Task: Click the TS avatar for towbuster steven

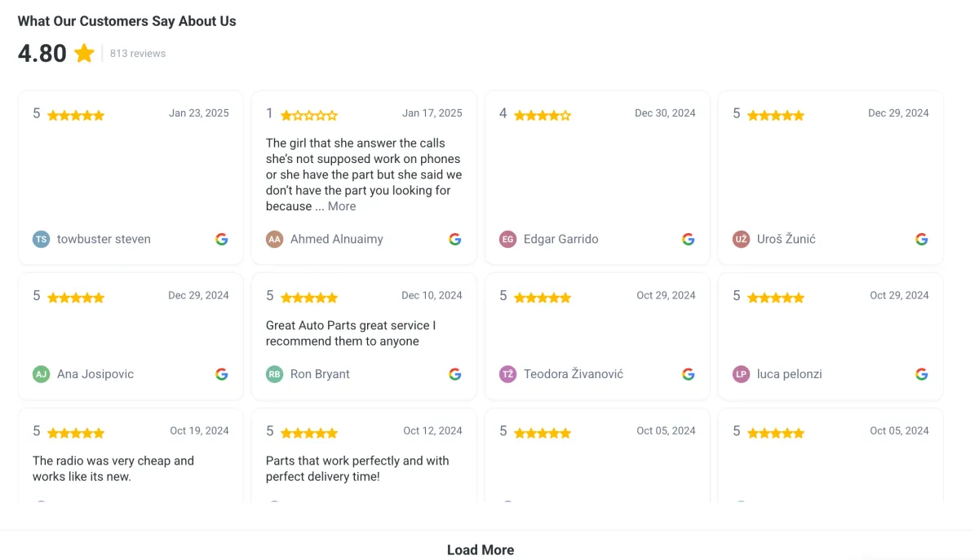Action: click(41, 239)
